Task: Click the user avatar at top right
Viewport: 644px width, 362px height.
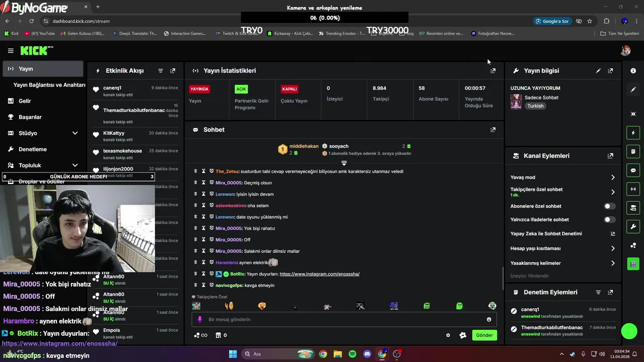Action: pyautogui.click(x=625, y=51)
